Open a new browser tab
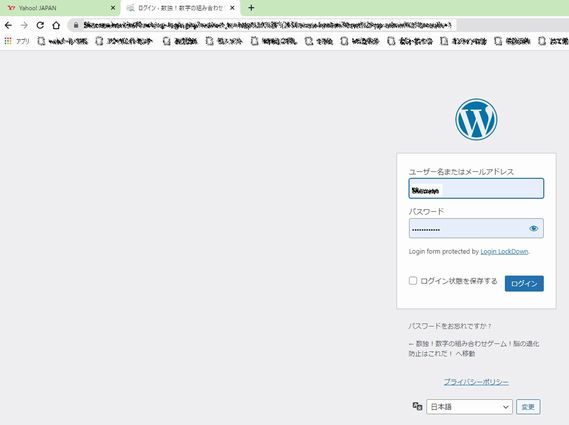This screenshot has width=569, height=425. click(x=251, y=8)
